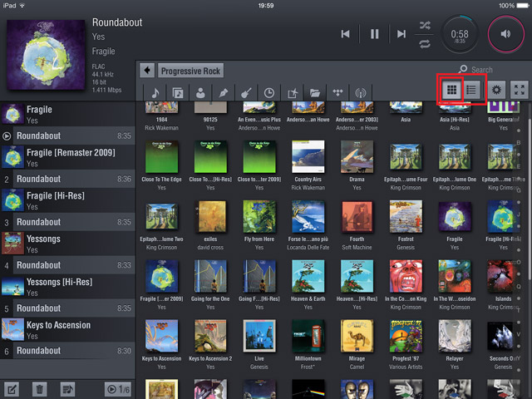Image resolution: width=532 pixels, height=399 pixels.
Task: Toggle repeat playback mode
Action: click(x=425, y=44)
